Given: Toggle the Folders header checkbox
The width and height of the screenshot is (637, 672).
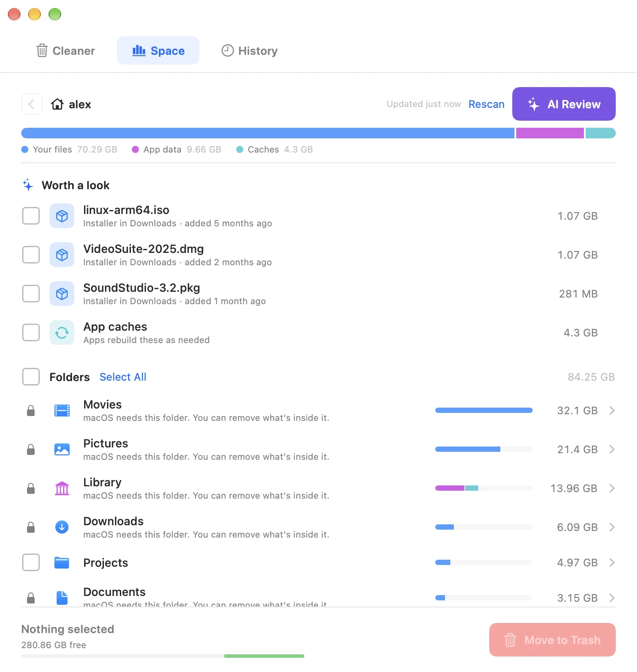Looking at the screenshot, I should tap(31, 377).
